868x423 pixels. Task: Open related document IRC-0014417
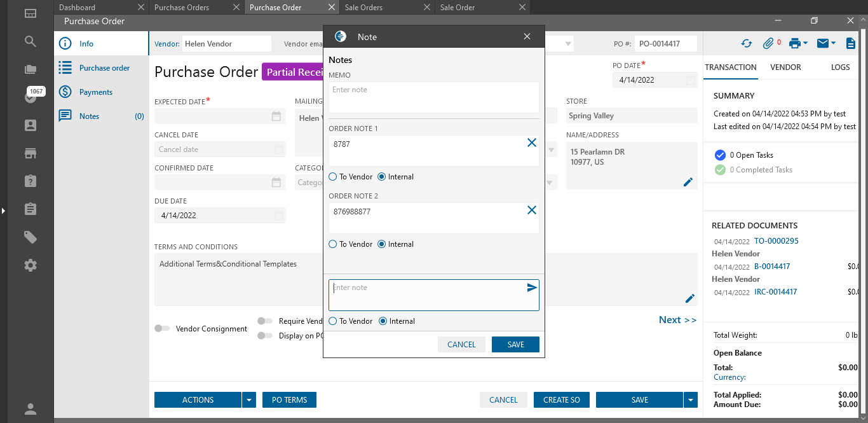775,292
